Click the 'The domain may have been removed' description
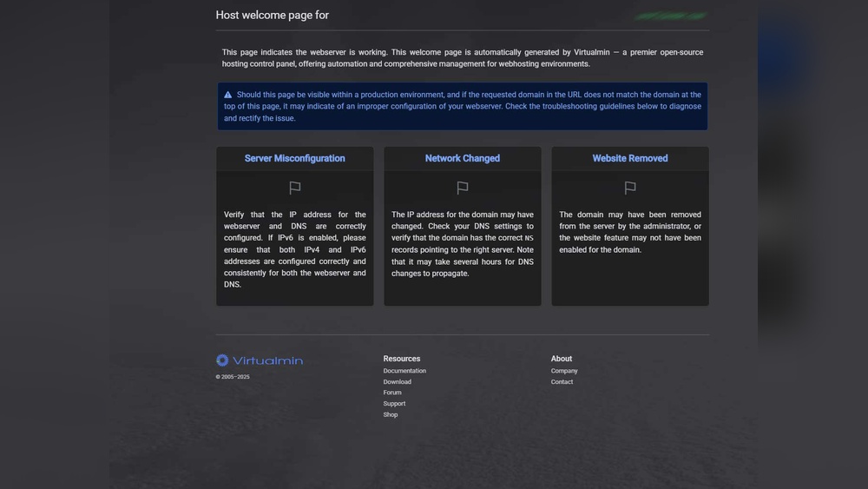Viewport: 868px width, 489px height. [x=630, y=232]
